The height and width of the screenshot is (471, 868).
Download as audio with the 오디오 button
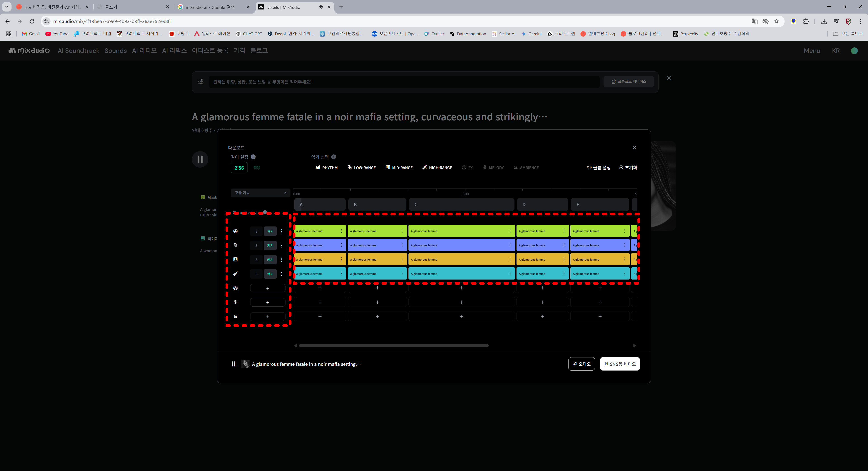581,364
